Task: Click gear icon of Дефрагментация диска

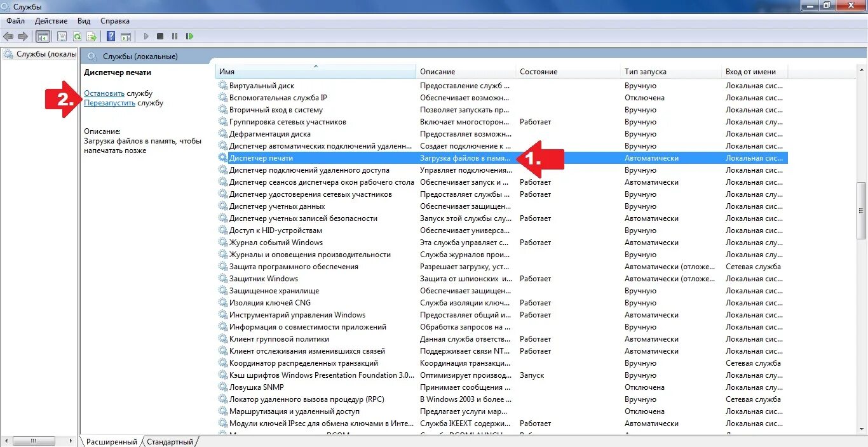Action: 222,134
